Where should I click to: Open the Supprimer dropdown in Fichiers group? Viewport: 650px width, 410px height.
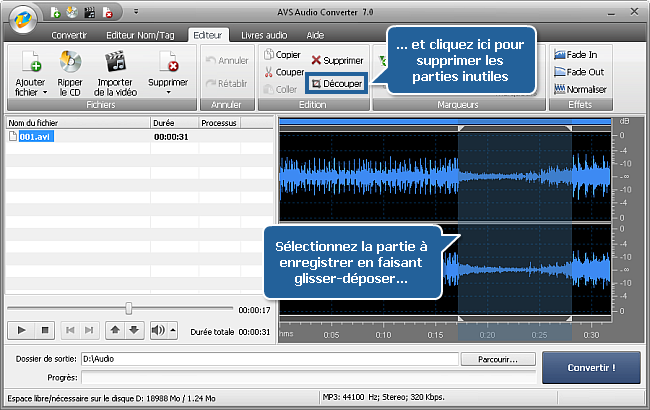pyautogui.click(x=167, y=92)
